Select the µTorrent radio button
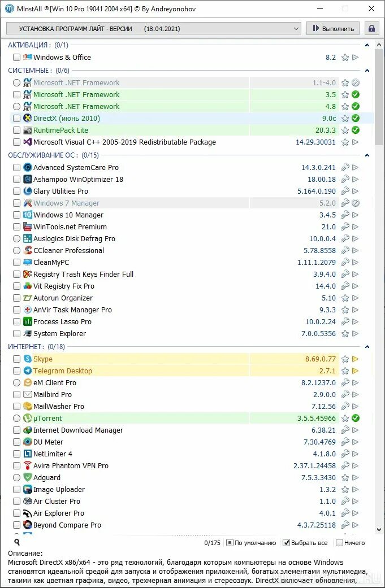 point(16,418)
